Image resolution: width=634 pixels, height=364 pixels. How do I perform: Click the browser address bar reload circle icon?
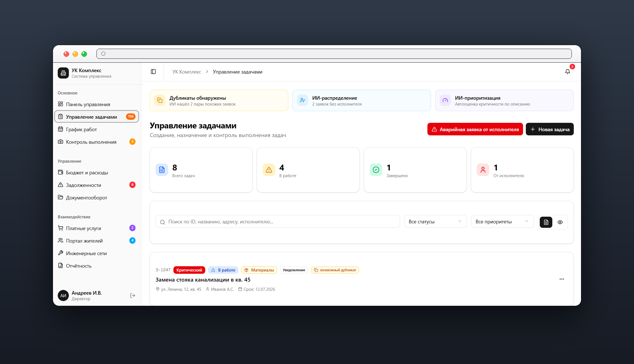(x=103, y=54)
